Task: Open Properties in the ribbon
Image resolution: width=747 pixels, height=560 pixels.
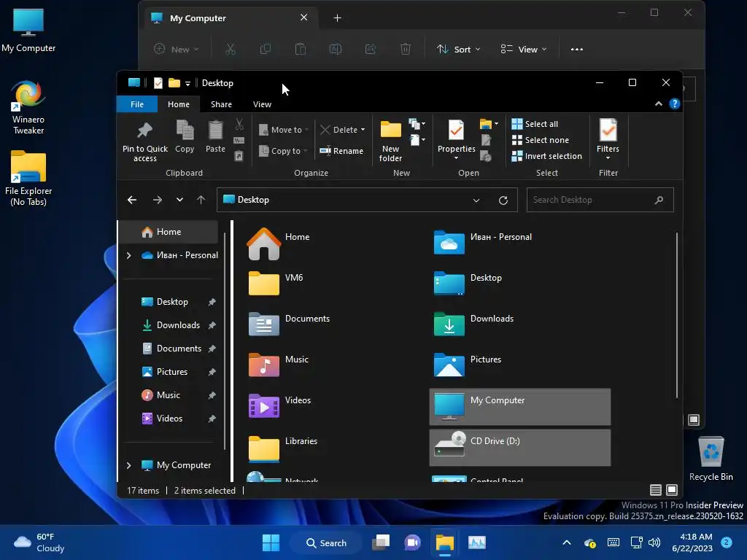Action: pos(456,139)
